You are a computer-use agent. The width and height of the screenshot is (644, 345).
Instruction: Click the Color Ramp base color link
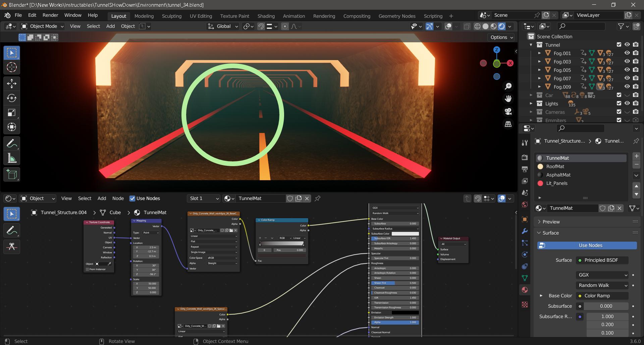tap(602, 296)
